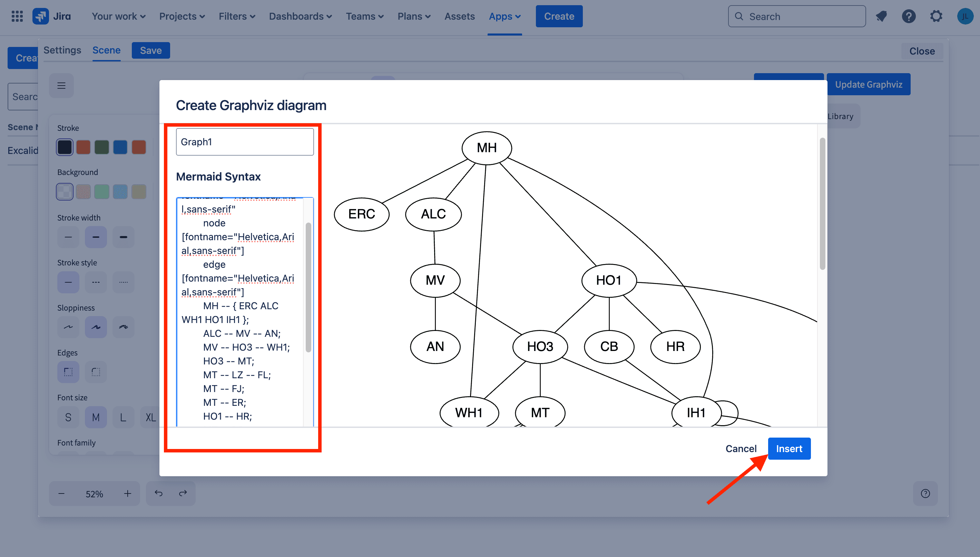980x557 pixels.
Task: Expand the Plans dropdown
Action: (x=414, y=17)
